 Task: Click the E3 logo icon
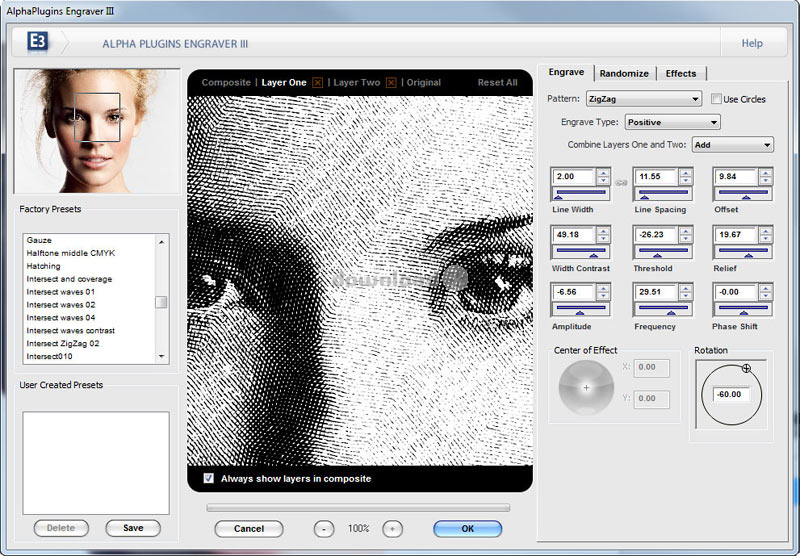(36, 44)
